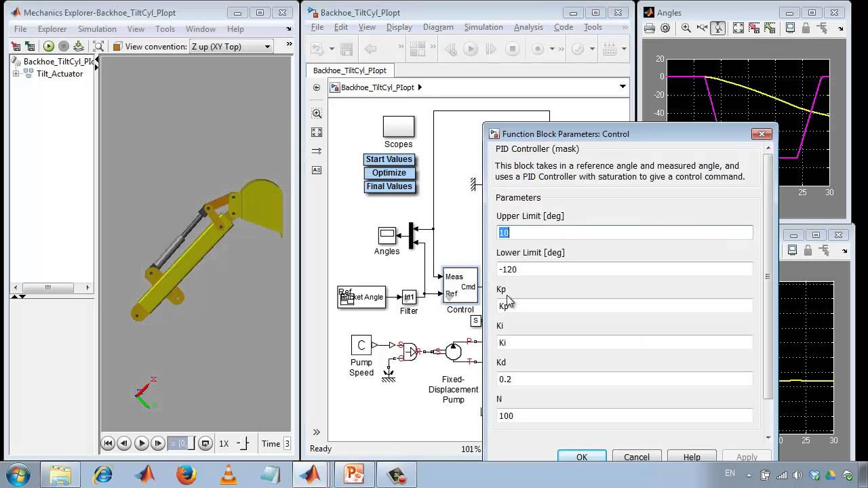The height and width of the screenshot is (488, 868).
Task: Expand the Simulink model advisor dropdown arrow
Action: point(591,49)
